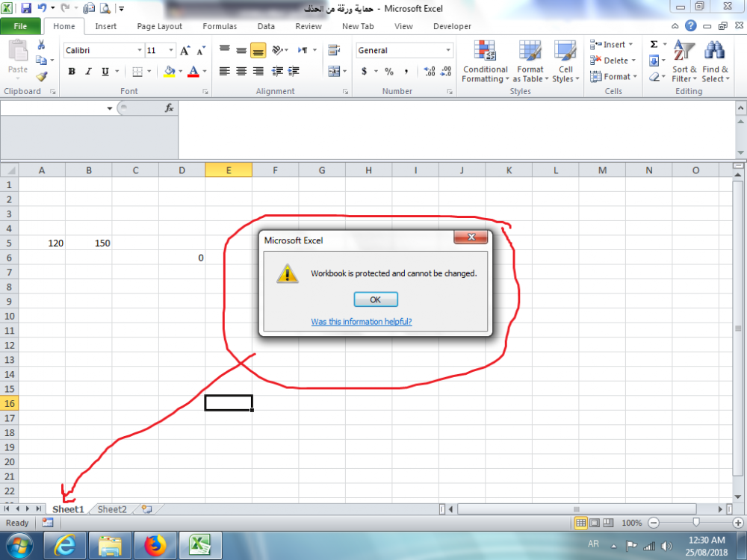Screen dimensions: 747x560
Task: Click the Cut scissors icon
Action: (41, 45)
